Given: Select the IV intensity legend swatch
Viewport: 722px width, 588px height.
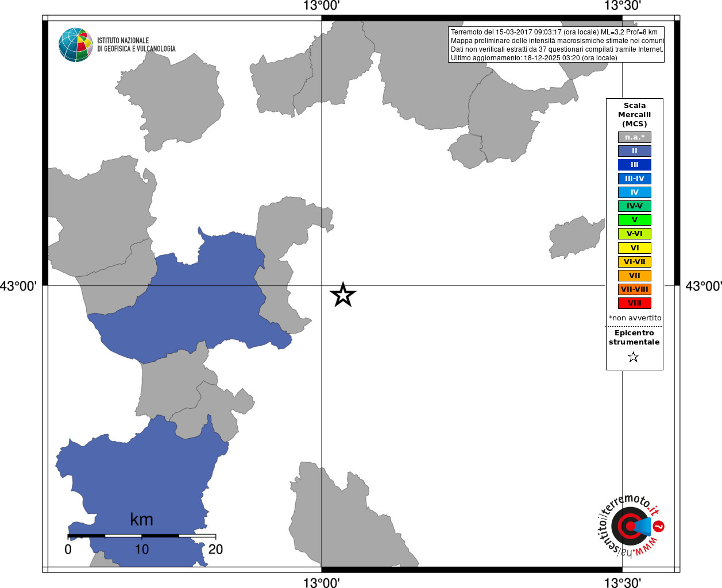Looking at the screenshot, I should (634, 192).
